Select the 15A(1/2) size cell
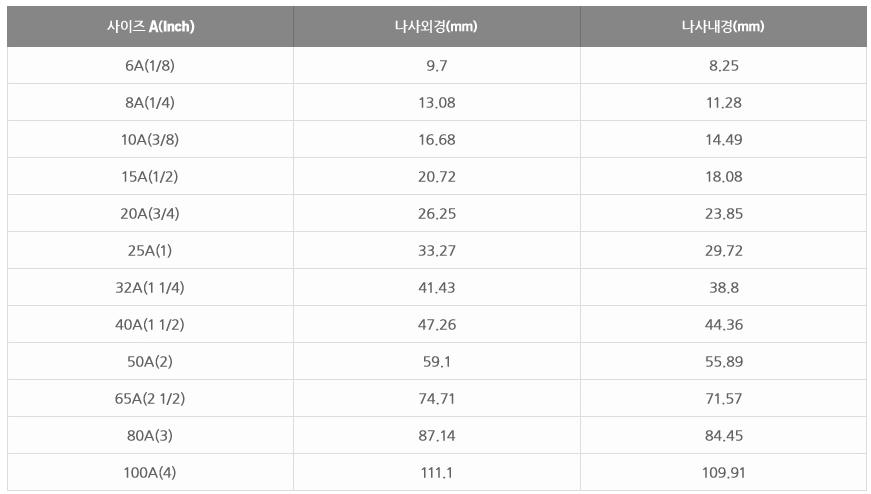This screenshot has height=494, width=871. click(x=150, y=177)
